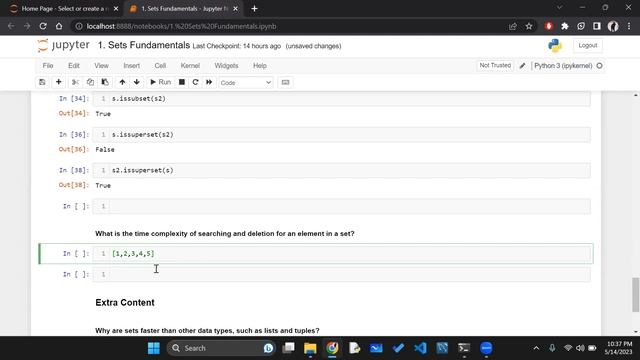
Task: Reload the page
Action: tap(43, 26)
